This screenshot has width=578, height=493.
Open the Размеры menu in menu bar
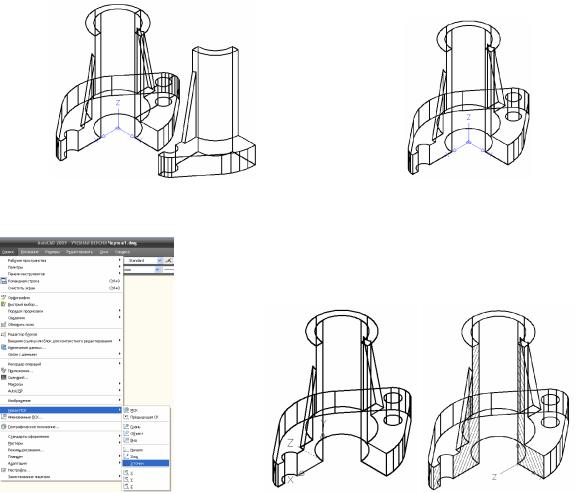point(52,252)
